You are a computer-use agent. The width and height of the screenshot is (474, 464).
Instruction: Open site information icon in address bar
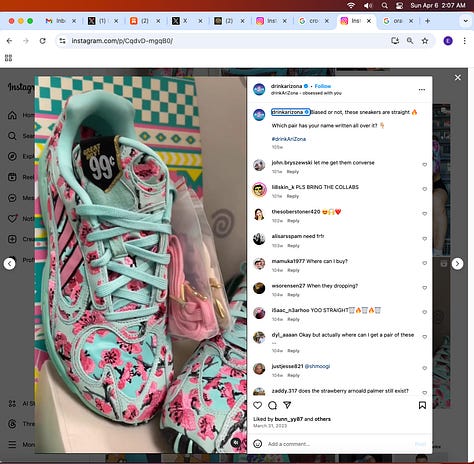(62, 41)
